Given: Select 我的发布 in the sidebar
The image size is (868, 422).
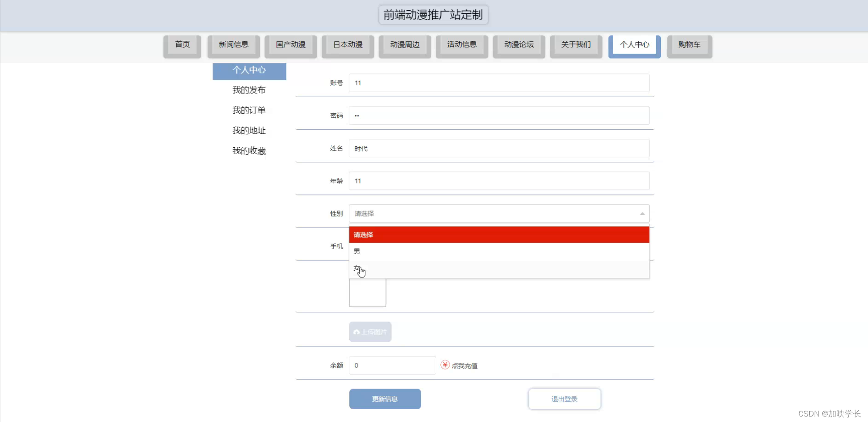Looking at the screenshot, I should (249, 90).
